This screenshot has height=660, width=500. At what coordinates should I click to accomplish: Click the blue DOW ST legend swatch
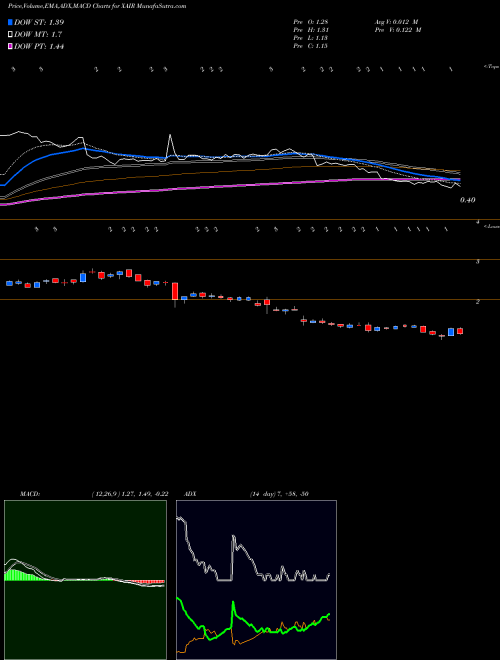(x=10, y=22)
